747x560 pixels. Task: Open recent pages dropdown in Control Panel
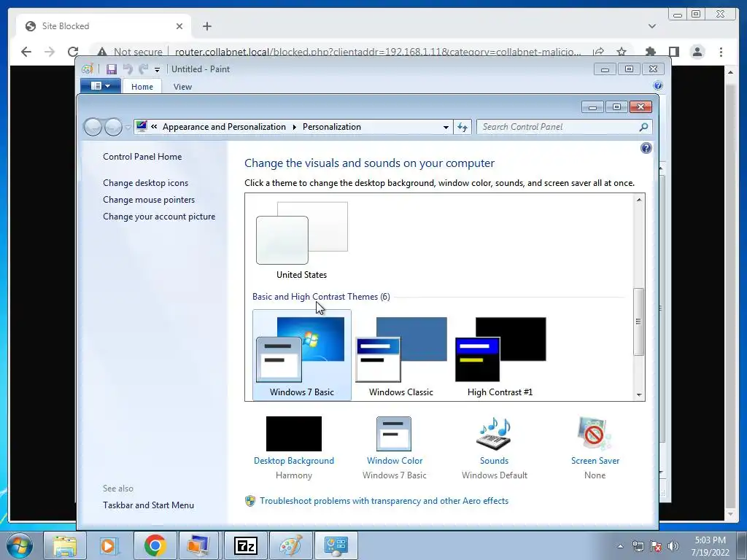[128, 127]
